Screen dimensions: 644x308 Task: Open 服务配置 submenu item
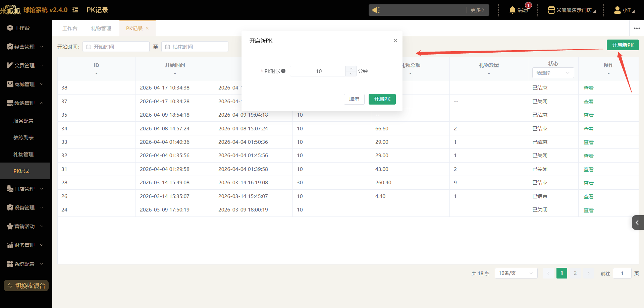tap(25, 121)
